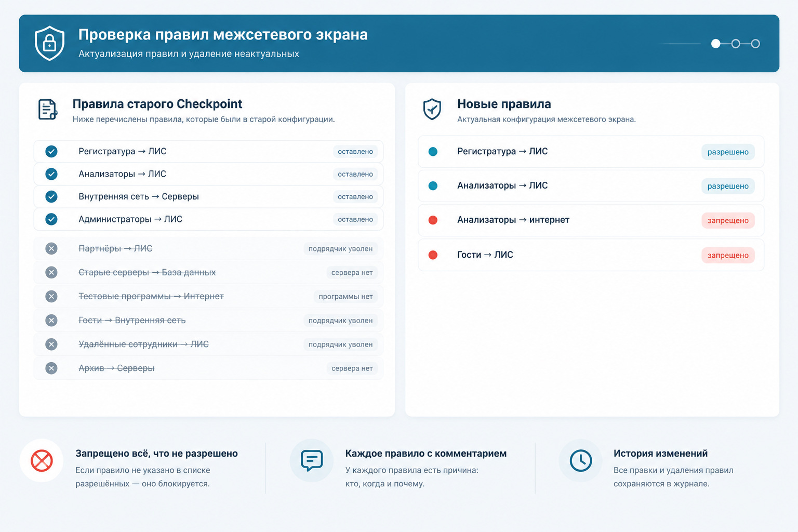This screenshot has height=532, width=798.
Task: Click the rule text Гости → ЛИС
Action: [485, 255]
